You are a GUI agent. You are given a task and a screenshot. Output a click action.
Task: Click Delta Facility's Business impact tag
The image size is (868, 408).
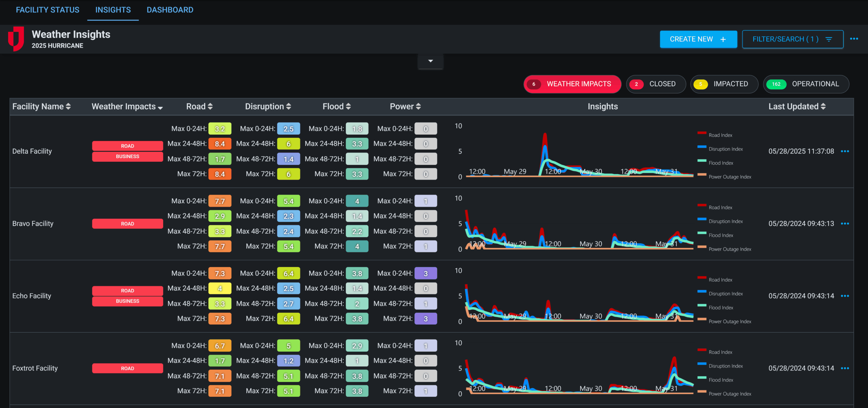(x=127, y=156)
